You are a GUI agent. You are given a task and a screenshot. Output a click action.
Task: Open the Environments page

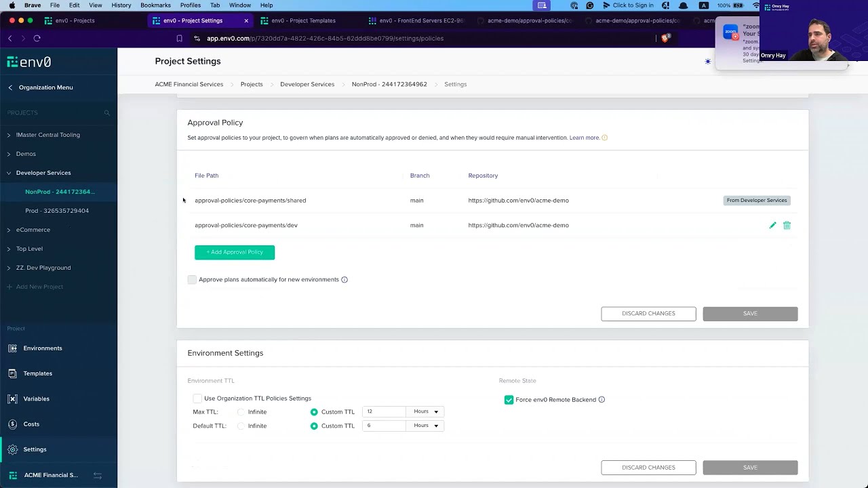click(x=42, y=348)
